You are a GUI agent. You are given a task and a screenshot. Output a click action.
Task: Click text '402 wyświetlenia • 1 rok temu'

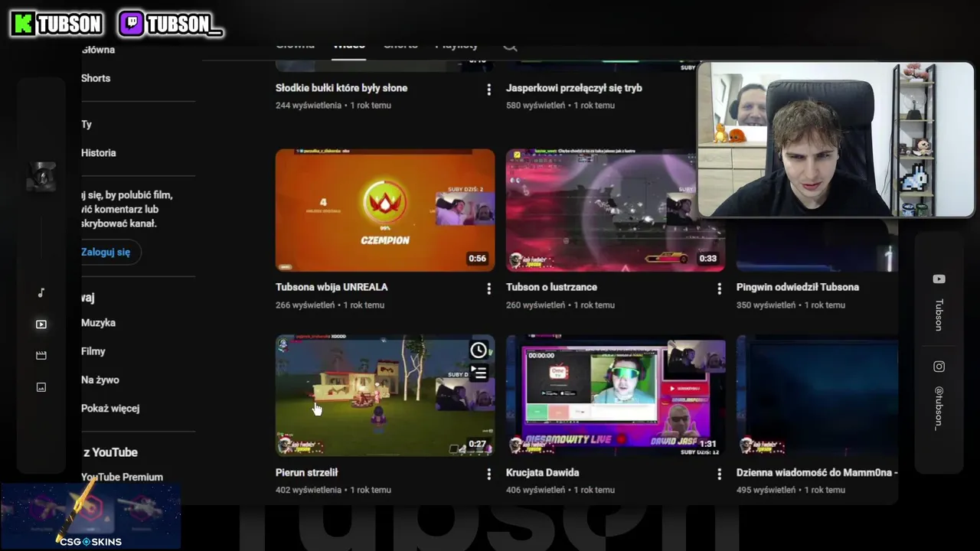pyautogui.click(x=333, y=490)
